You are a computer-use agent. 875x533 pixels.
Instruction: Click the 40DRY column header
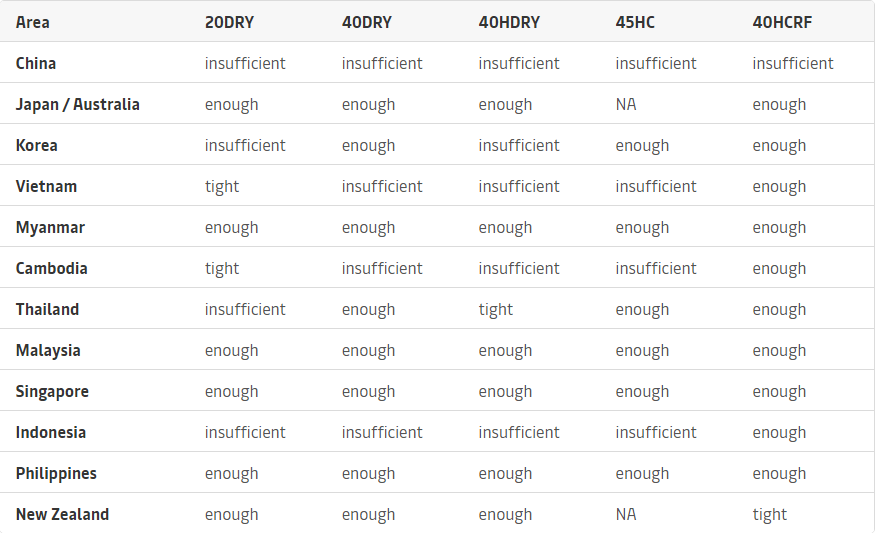click(x=367, y=22)
